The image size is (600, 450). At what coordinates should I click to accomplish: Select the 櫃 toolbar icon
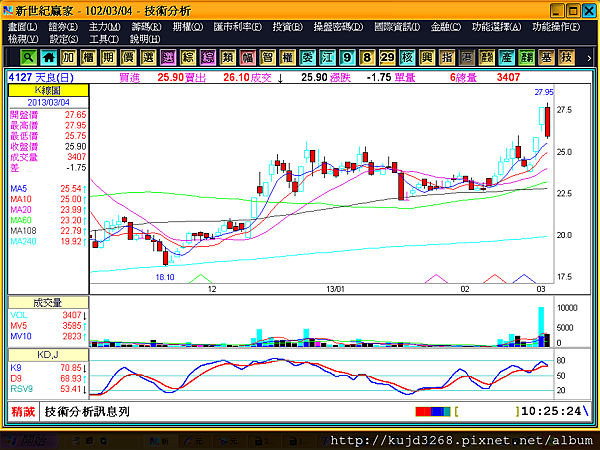[88, 57]
